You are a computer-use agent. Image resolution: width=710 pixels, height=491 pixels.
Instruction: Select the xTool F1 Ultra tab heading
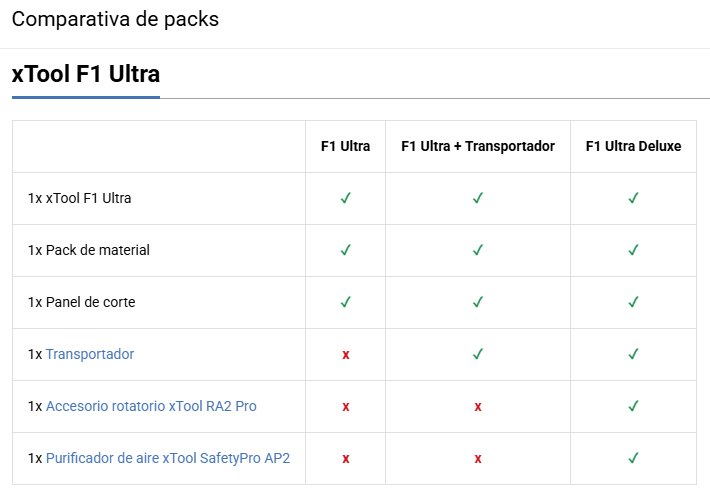click(x=86, y=74)
